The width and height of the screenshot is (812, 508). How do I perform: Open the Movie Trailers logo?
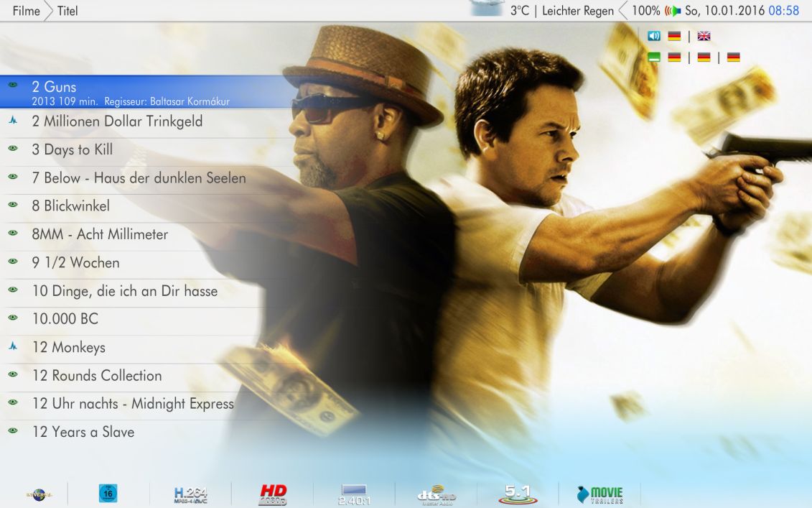click(x=599, y=494)
